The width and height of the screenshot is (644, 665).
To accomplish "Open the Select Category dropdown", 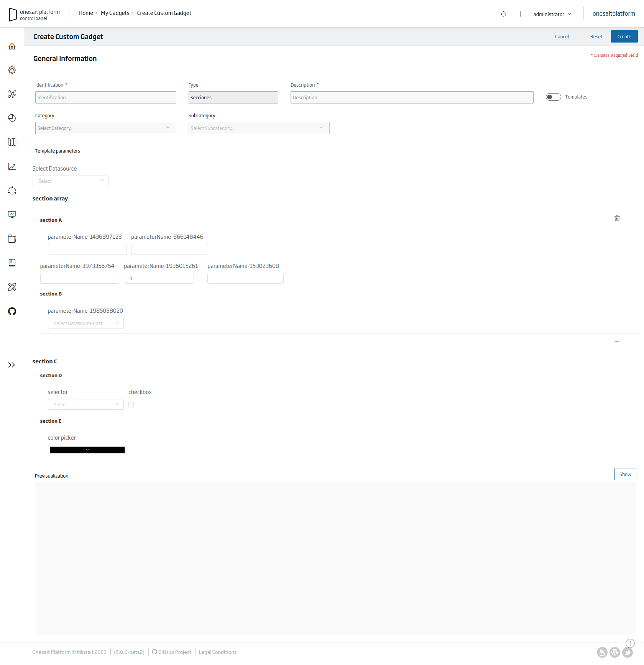I will (x=105, y=128).
